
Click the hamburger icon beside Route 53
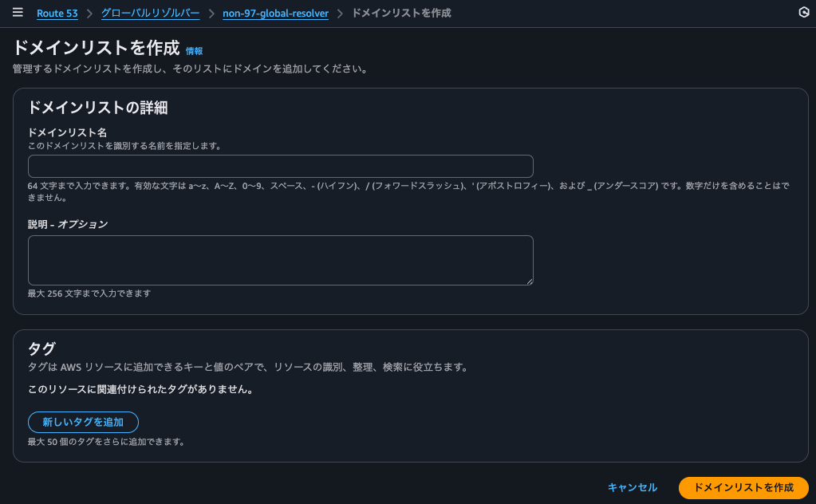18,13
